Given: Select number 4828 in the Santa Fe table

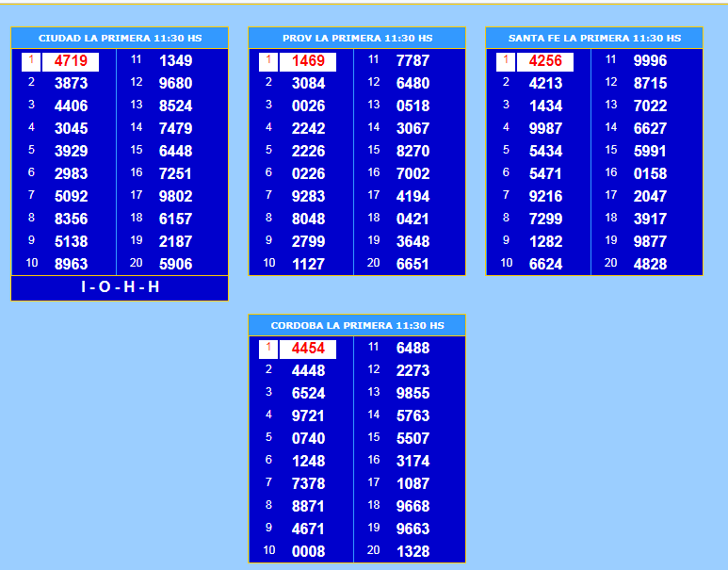Looking at the screenshot, I should point(650,265).
